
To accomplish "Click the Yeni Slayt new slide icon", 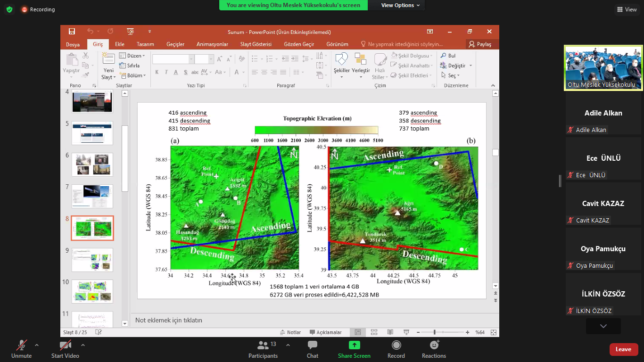I will (x=108, y=60).
